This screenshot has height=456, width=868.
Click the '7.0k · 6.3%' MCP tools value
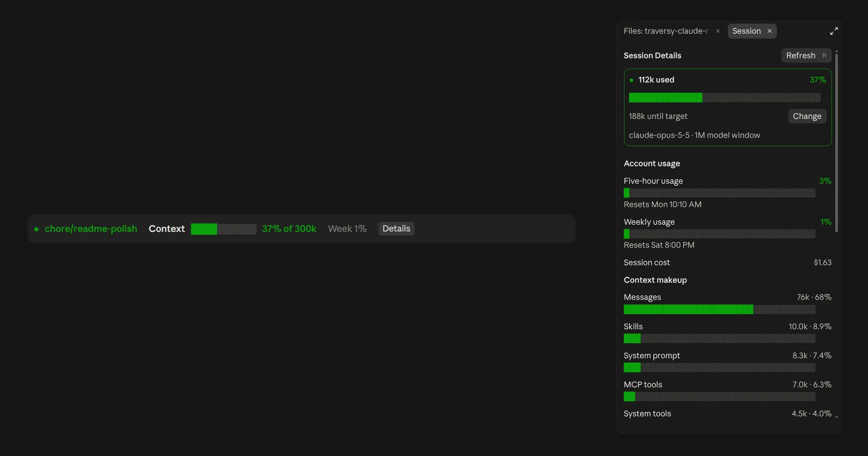tap(812, 384)
